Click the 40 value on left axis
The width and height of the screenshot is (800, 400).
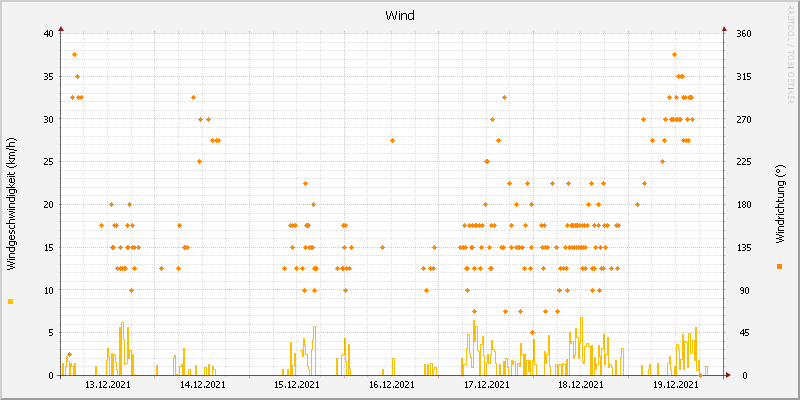coord(48,34)
